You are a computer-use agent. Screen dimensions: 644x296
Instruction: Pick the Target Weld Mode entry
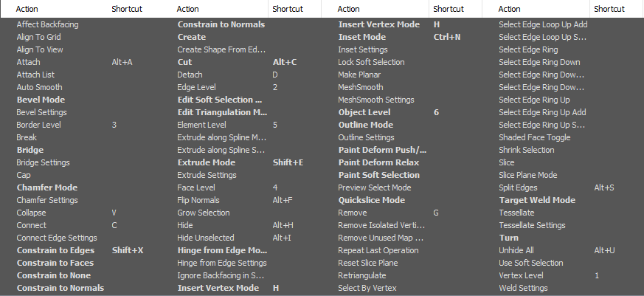click(x=537, y=200)
